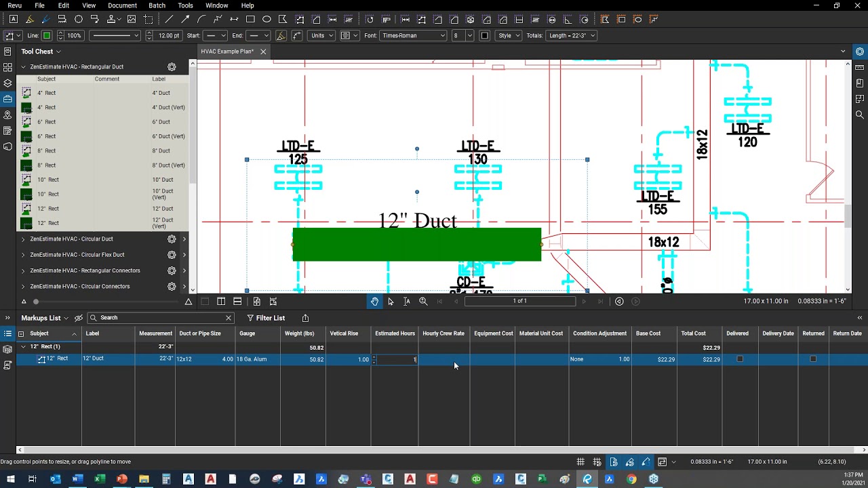Expand ZenEstimate HVAC - Rectangular Connectors set

click(23, 270)
